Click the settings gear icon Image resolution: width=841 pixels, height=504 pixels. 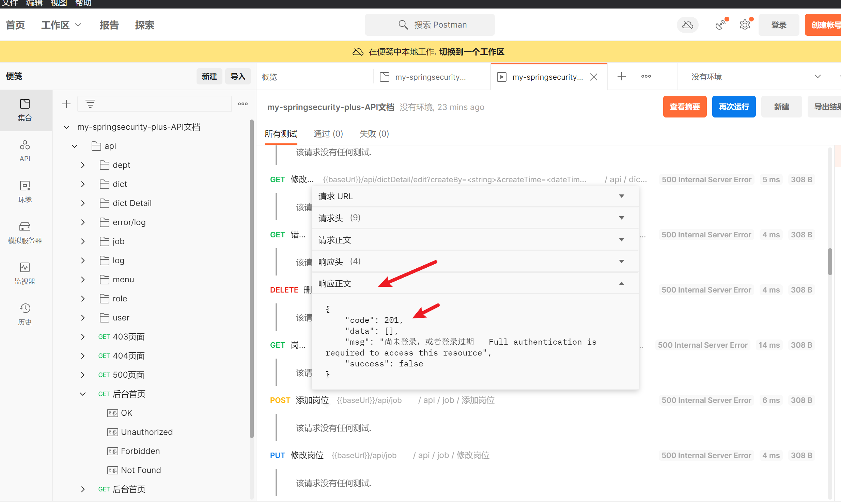coord(745,25)
